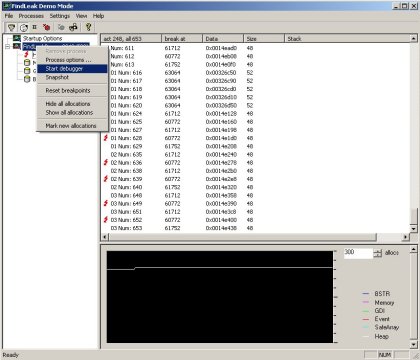Click the pause toolbar icon
This screenshot has width=420, height=360.
[34, 27]
